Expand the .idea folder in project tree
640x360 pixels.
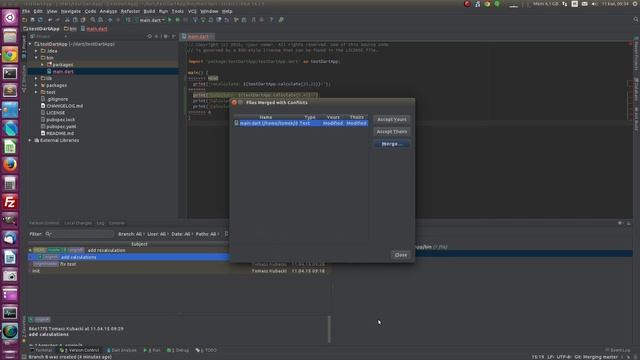(37, 51)
